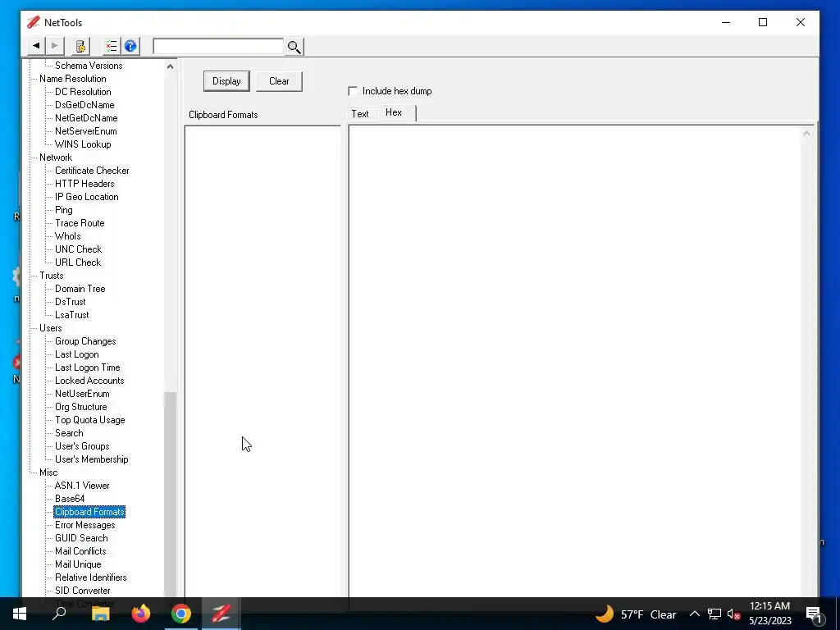Switch to the Text tab
The image size is (840, 630).
coord(360,113)
